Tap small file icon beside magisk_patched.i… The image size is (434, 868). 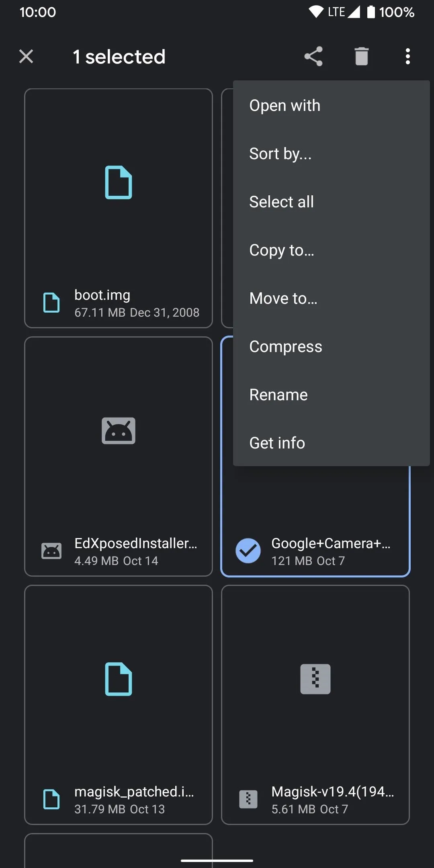tap(51, 799)
